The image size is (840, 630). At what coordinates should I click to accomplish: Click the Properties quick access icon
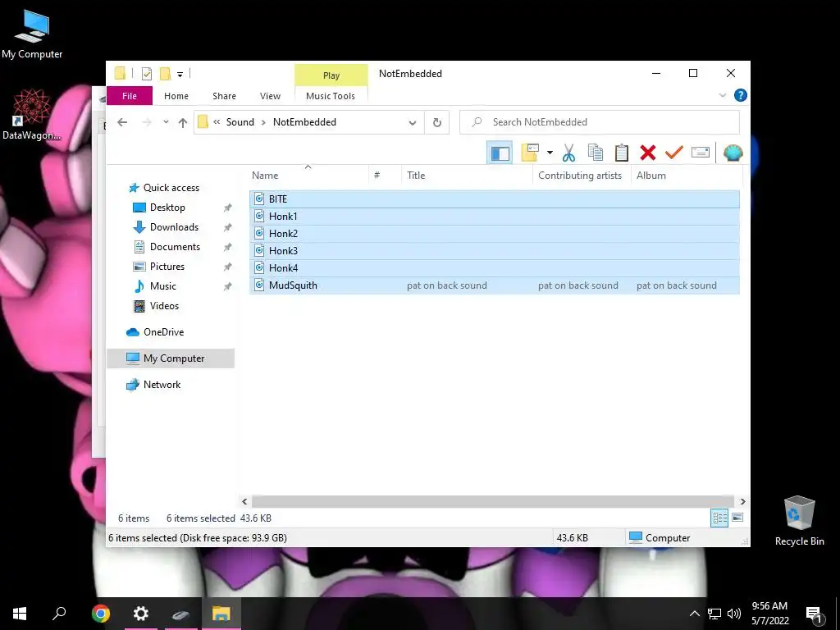[146, 74]
